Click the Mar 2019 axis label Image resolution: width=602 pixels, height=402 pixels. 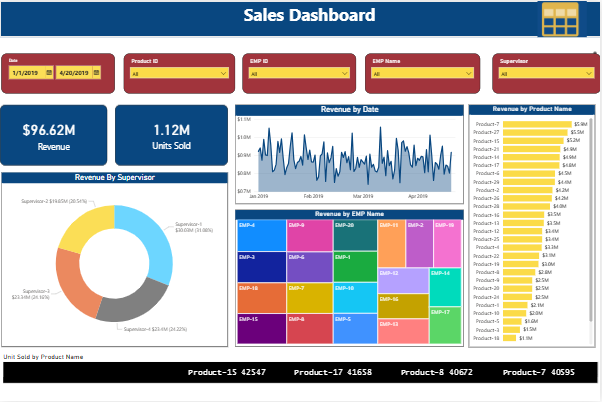[363, 196]
